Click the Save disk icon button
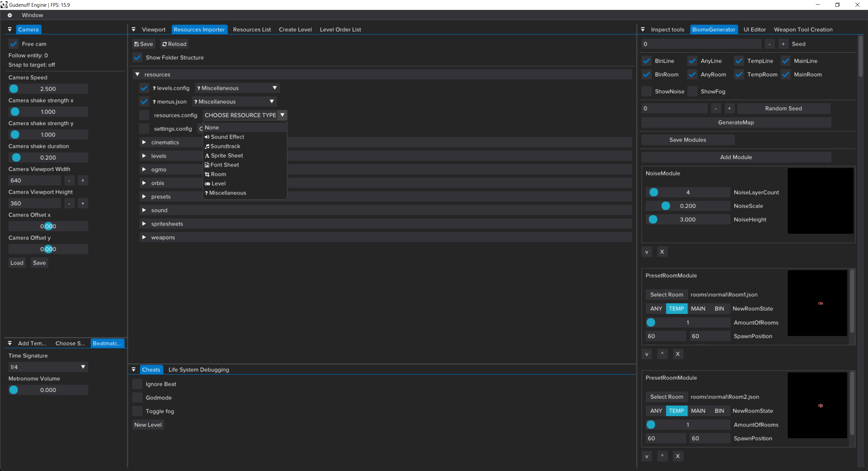The image size is (868, 471). 143,44
